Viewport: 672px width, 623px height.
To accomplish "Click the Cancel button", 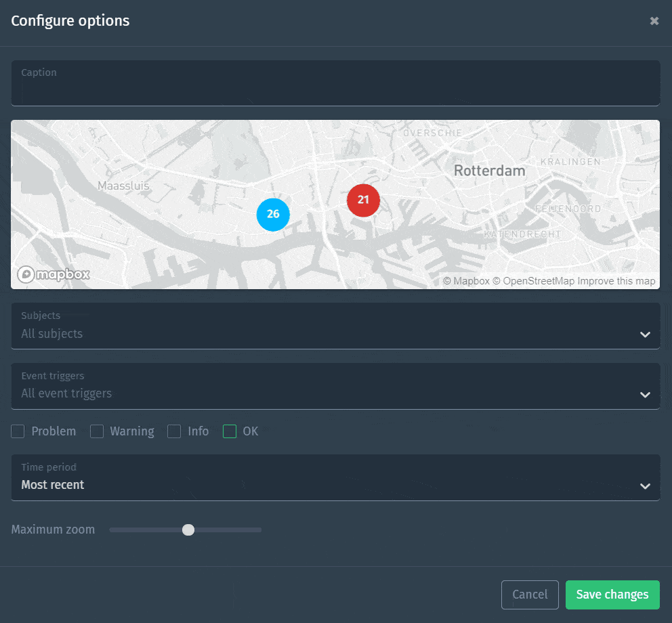I will (x=530, y=595).
